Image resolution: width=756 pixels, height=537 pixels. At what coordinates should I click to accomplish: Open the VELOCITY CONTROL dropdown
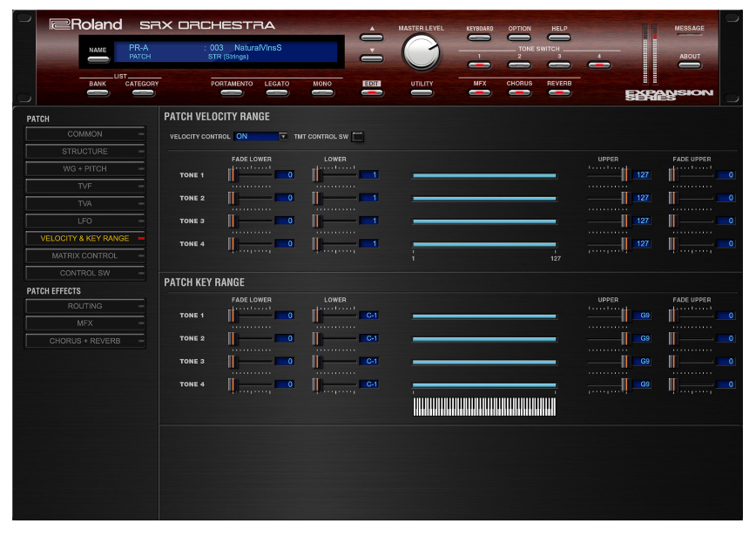tap(260, 137)
